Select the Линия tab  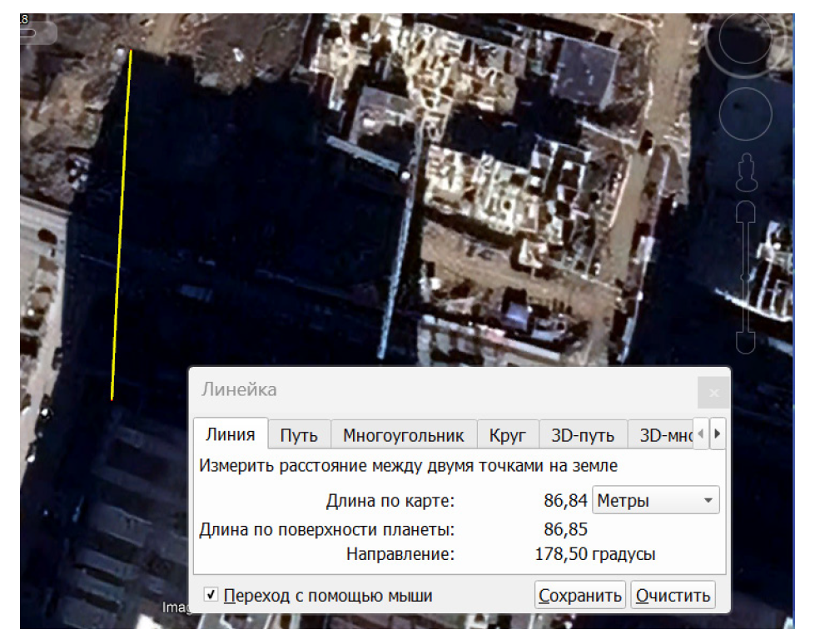click(231, 434)
